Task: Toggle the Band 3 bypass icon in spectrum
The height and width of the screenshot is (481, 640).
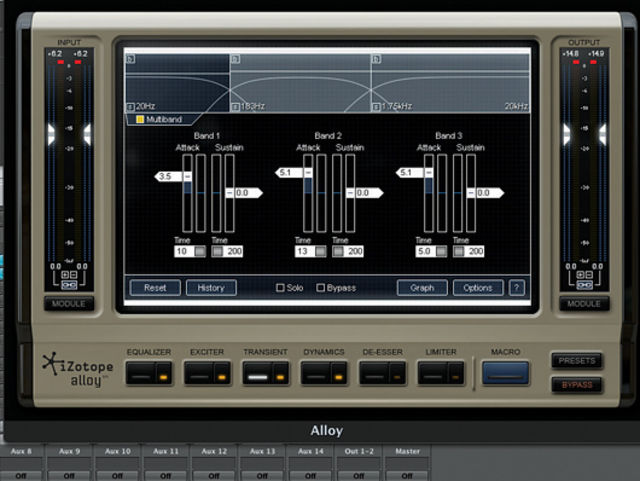Action: (x=376, y=59)
